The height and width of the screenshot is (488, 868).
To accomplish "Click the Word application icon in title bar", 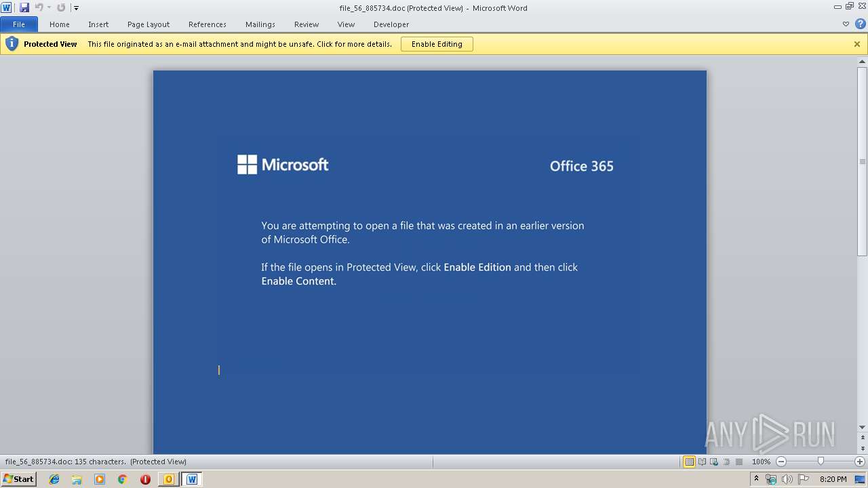I will point(6,7).
